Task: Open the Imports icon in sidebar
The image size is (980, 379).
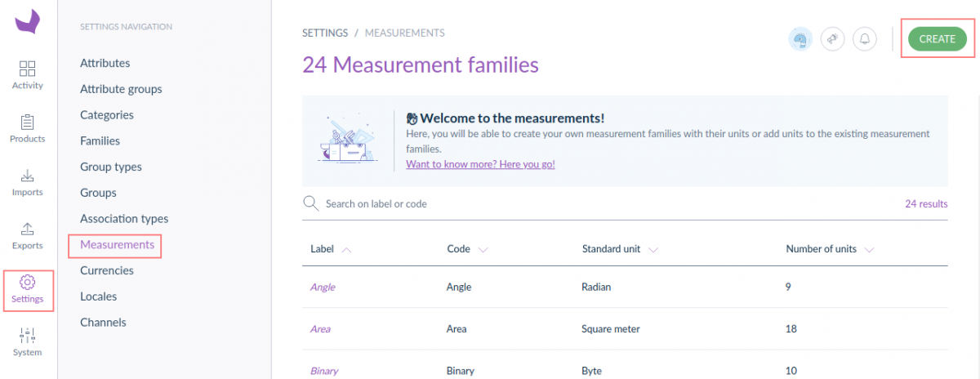Action: [28, 176]
